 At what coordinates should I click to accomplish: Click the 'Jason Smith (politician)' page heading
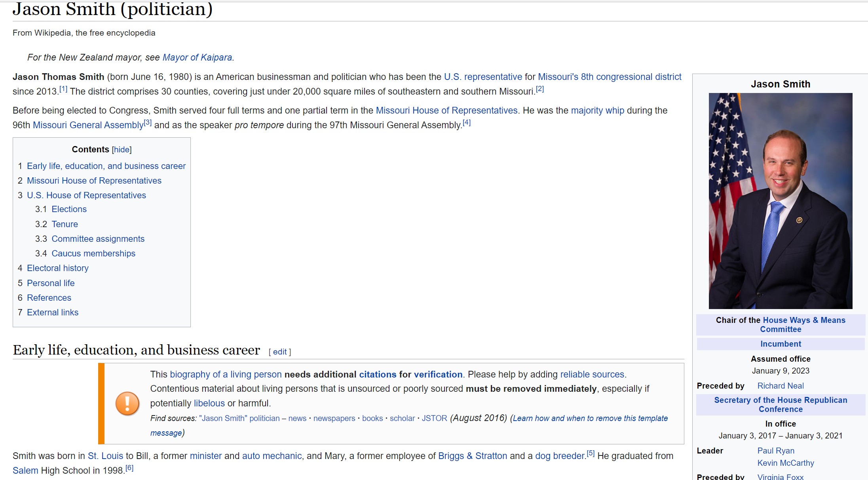112,9
